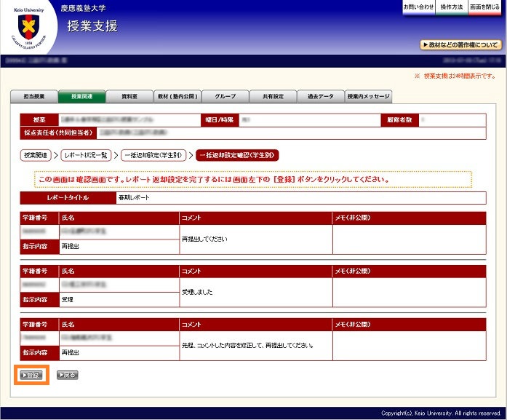Open the 授業内メッセージ tab

(x=369, y=97)
